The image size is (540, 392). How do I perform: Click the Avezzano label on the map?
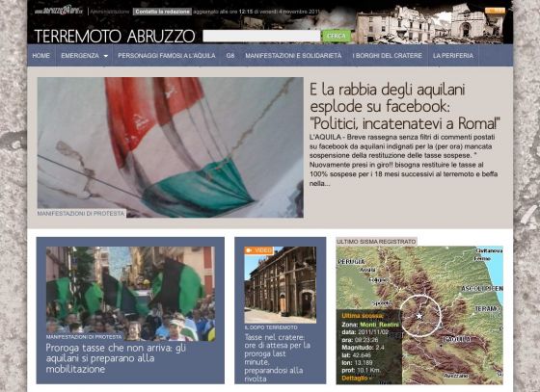coord(455,376)
